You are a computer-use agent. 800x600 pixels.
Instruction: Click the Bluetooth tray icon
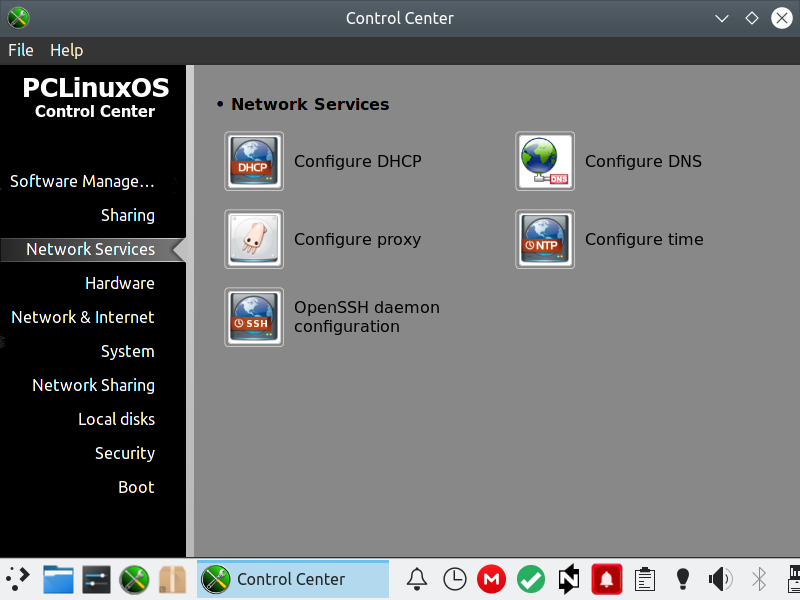pyautogui.click(x=759, y=579)
